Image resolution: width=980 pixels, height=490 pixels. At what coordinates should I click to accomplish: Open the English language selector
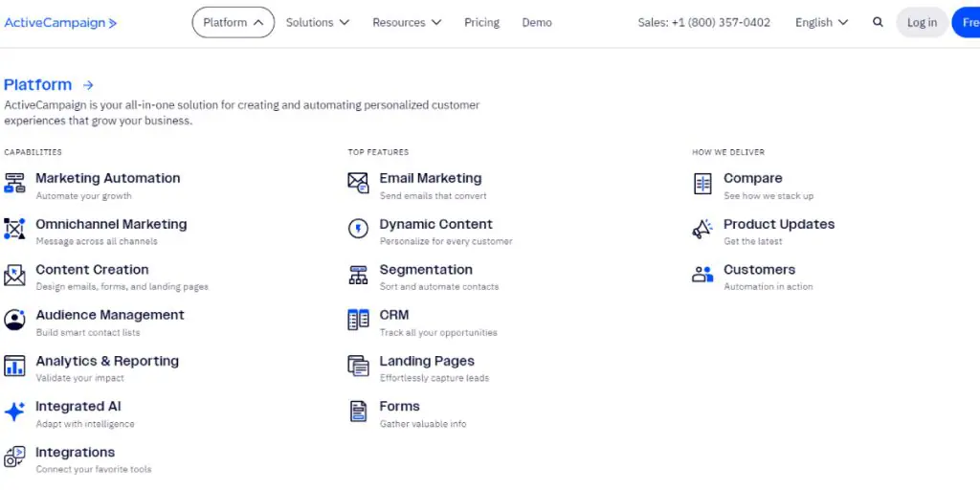coord(821,23)
